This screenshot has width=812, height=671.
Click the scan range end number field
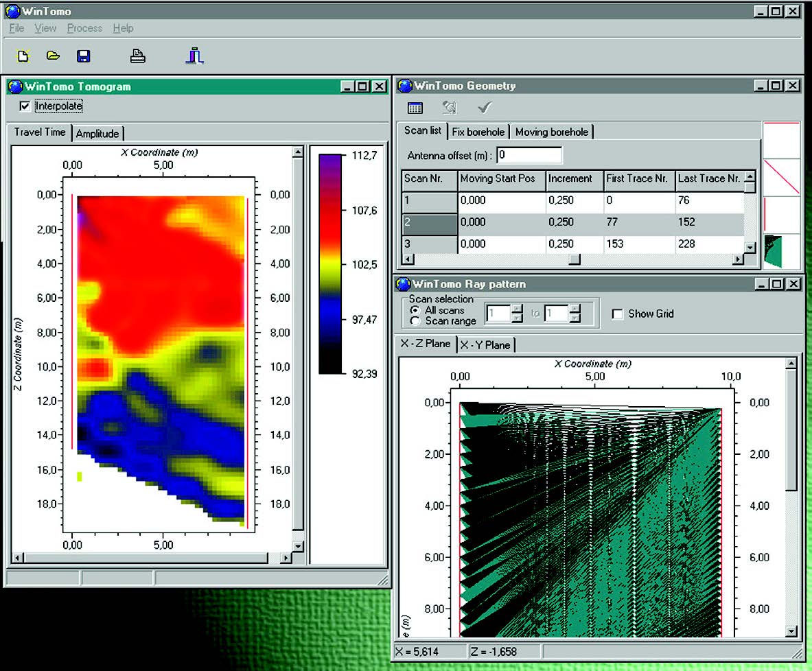coord(556,314)
